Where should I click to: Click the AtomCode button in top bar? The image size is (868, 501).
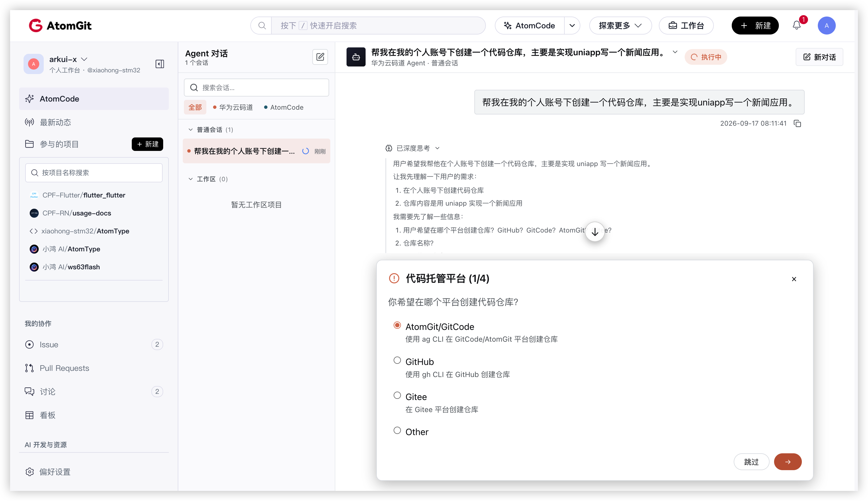click(x=530, y=26)
